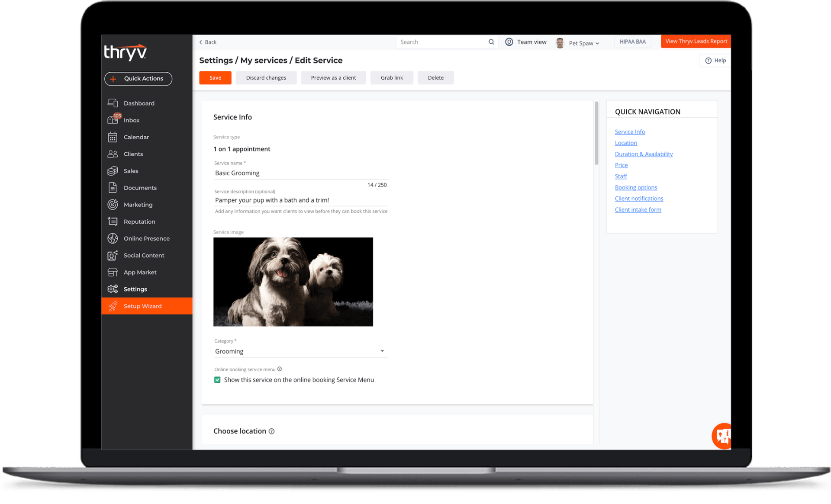This screenshot has width=831, height=504.
Task: Click the search magnifier icon
Action: pos(491,42)
